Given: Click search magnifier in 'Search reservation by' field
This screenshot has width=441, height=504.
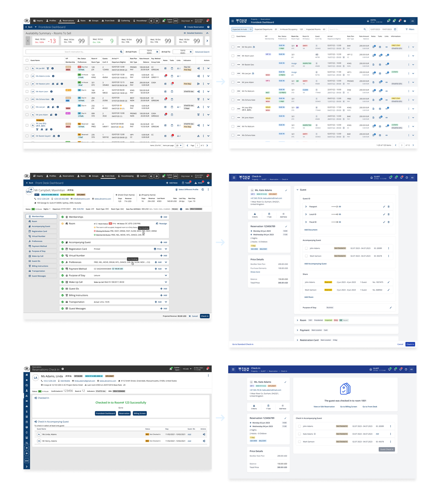Looking at the screenshot, I should 121,52.
